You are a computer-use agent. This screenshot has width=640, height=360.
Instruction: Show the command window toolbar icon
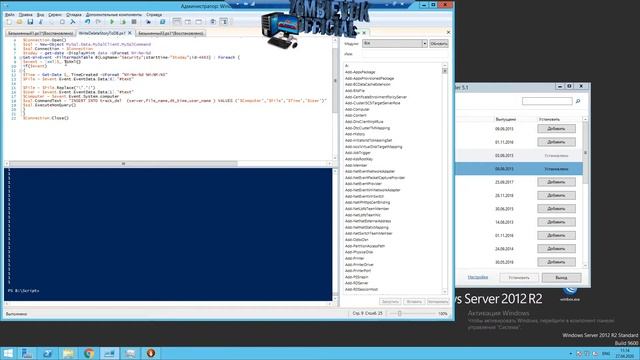pyautogui.click(x=213, y=22)
